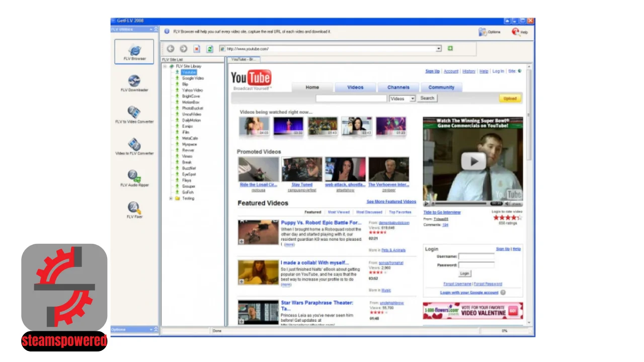Image resolution: width=644 pixels, height=362 pixels.
Task: Open See More Featured Videos link
Action: [391, 202]
